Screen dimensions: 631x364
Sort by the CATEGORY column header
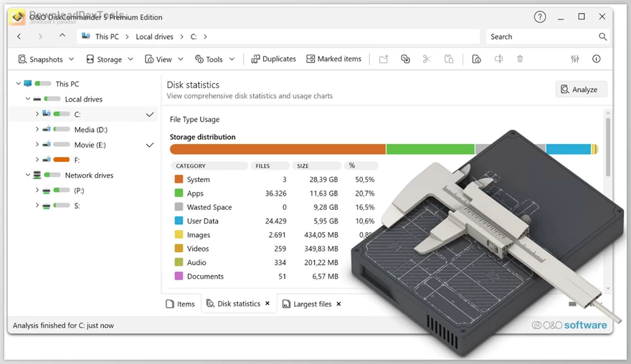[209, 166]
